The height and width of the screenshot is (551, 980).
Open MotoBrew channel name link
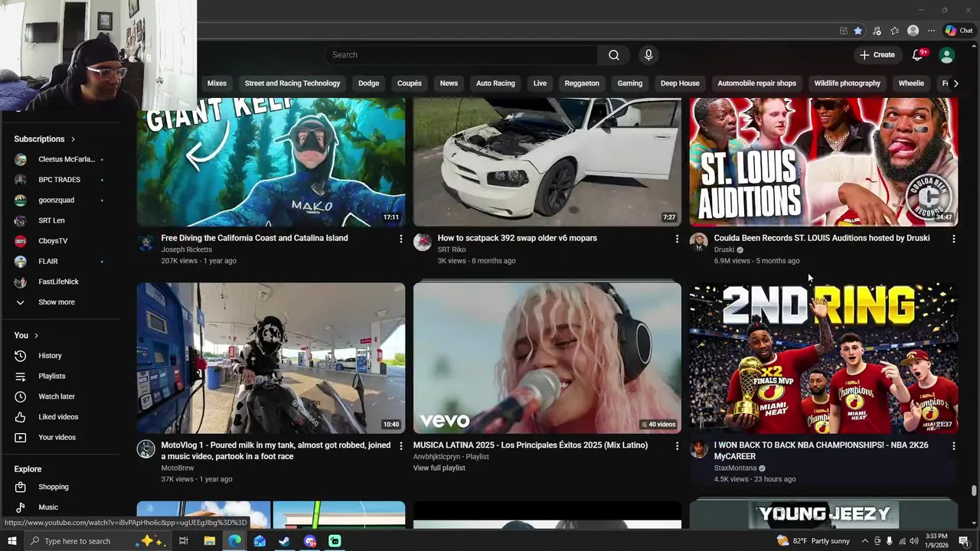click(x=178, y=468)
